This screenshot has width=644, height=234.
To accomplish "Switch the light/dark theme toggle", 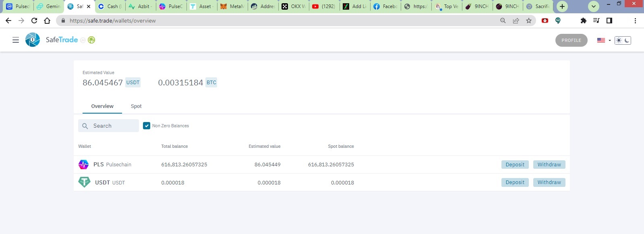I will click(623, 40).
